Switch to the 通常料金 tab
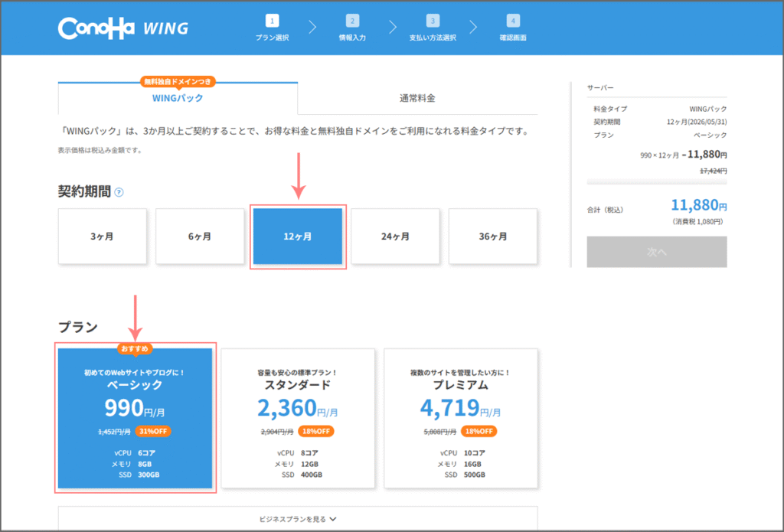Screen dimensions: 784x532 pyautogui.click(x=417, y=98)
